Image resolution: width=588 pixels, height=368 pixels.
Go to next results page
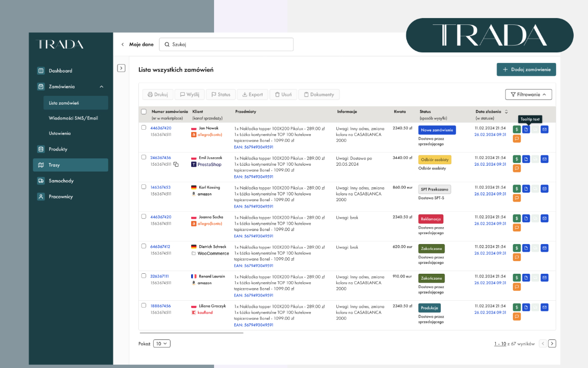[x=552, y=343]
